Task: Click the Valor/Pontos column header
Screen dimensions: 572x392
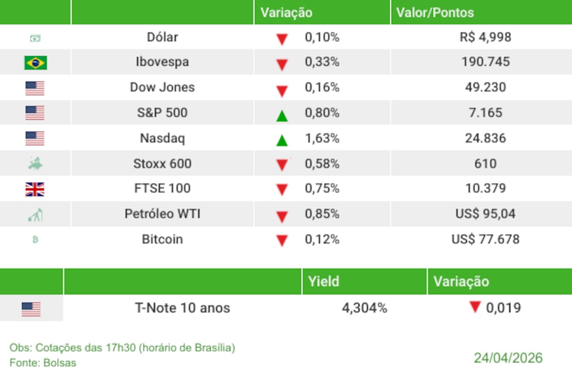Action: pyautogui.click(x=435, y=13)
